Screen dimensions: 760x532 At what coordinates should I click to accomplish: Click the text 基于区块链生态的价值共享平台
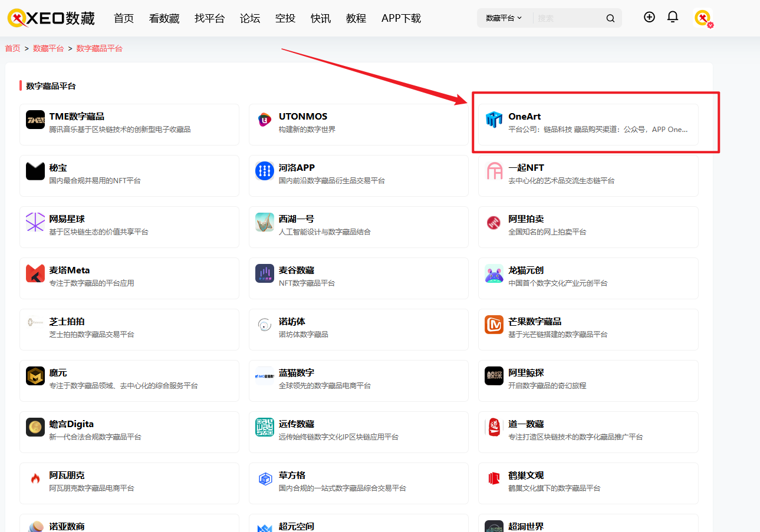pyautogui.click(x=98, y=232)
